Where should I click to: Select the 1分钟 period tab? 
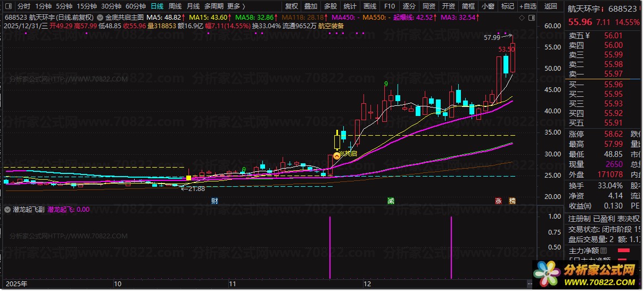[x=43, y=6]
